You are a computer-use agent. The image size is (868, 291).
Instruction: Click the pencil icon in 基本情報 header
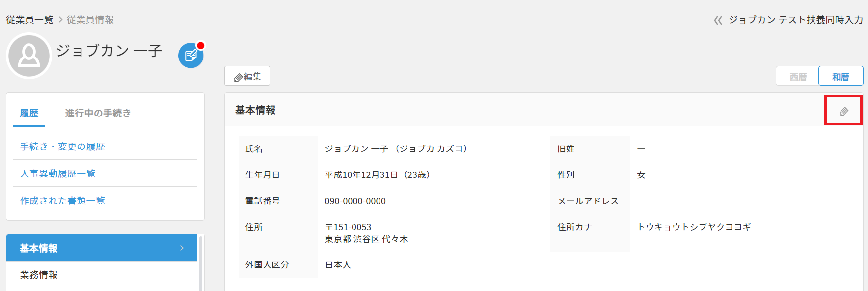[x=843, y=111]
